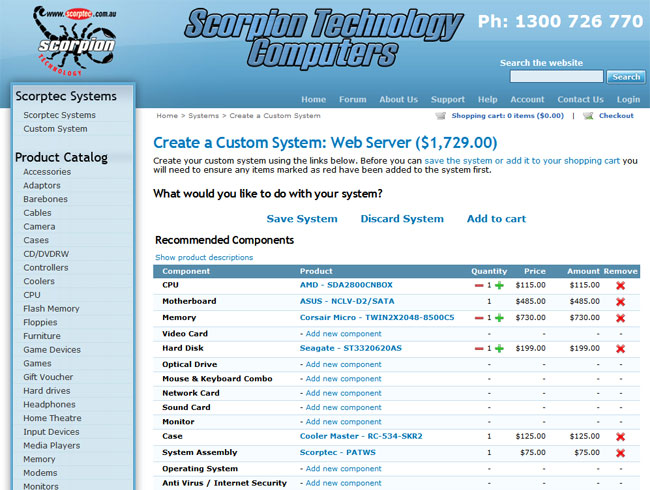Click Systems in the breadcrumb

pos(203,116)
